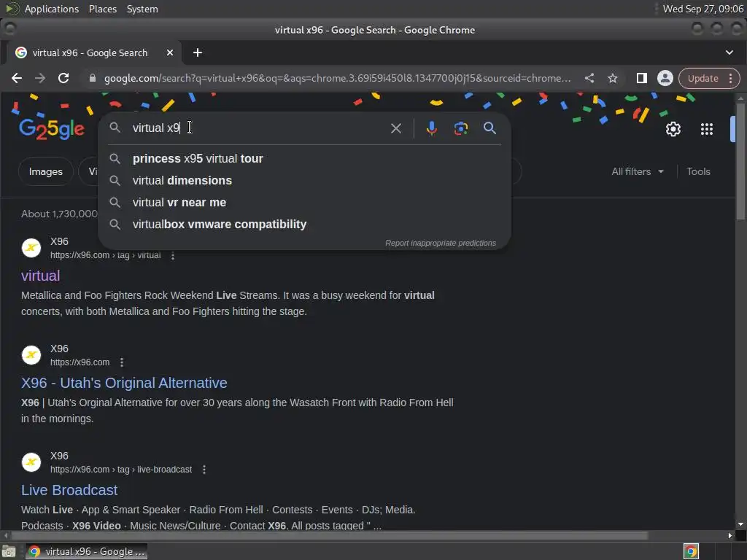The height and width of the screenshot is (560, 747).
Task: Open Chrome side panel icon
Action: pos(642,78)
